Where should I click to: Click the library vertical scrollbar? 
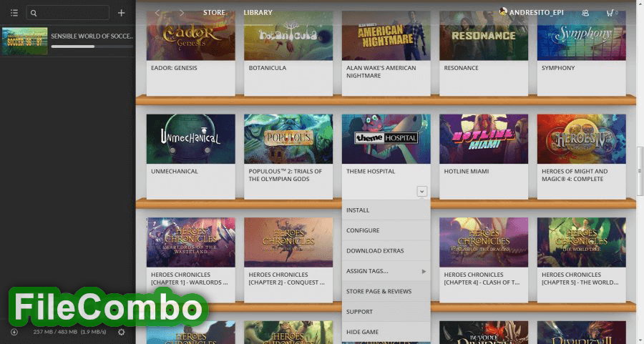[640, 171]
